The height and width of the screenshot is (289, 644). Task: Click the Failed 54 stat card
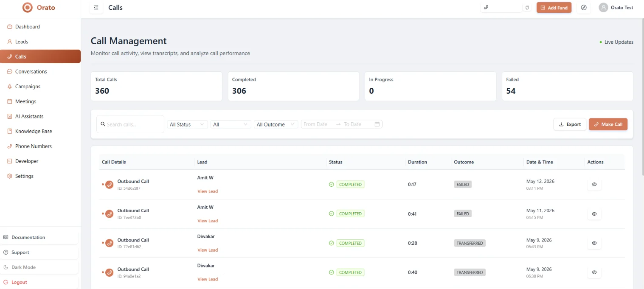[x=568, y=86]
